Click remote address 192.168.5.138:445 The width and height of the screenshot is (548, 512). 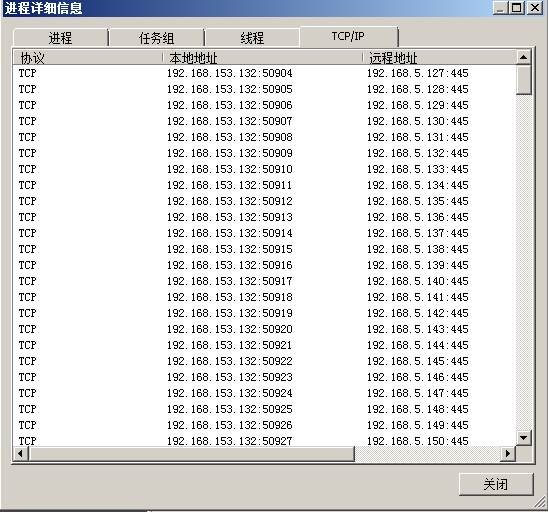coord(418,249)
